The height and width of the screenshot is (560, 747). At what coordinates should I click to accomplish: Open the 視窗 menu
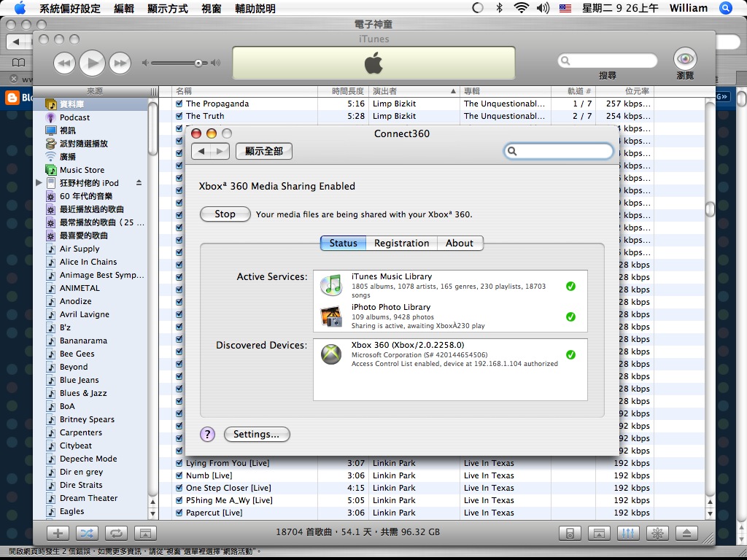coord(211,9)
